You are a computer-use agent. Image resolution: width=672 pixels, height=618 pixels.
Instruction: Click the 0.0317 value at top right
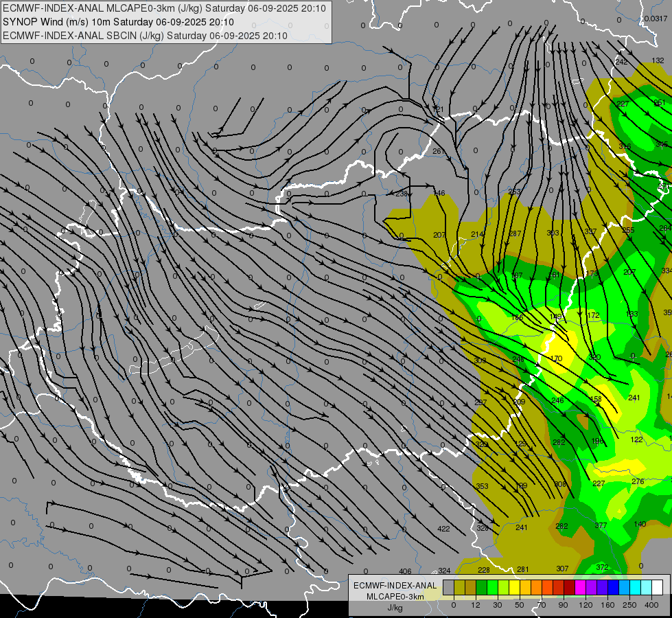click(656, 19)
